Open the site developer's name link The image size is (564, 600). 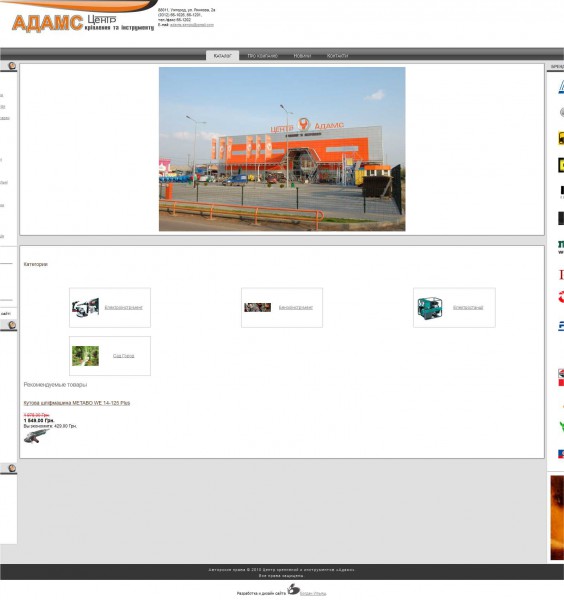tap(313, 593)
